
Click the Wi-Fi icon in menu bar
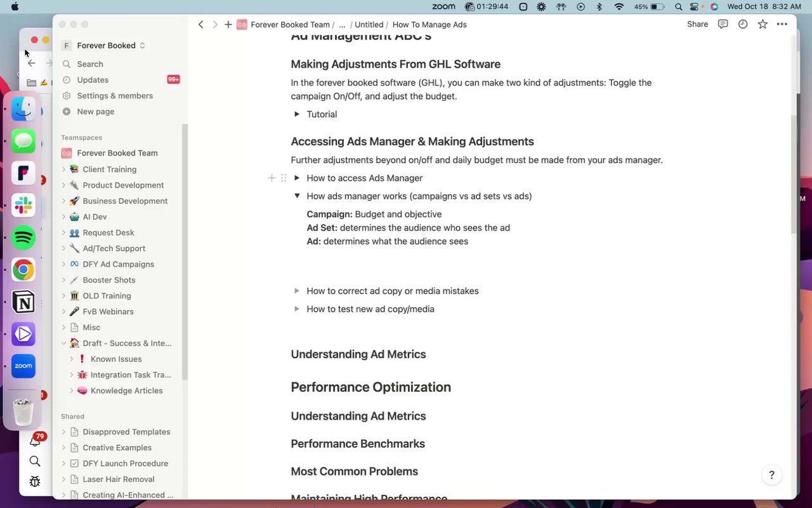pos(619,7)
